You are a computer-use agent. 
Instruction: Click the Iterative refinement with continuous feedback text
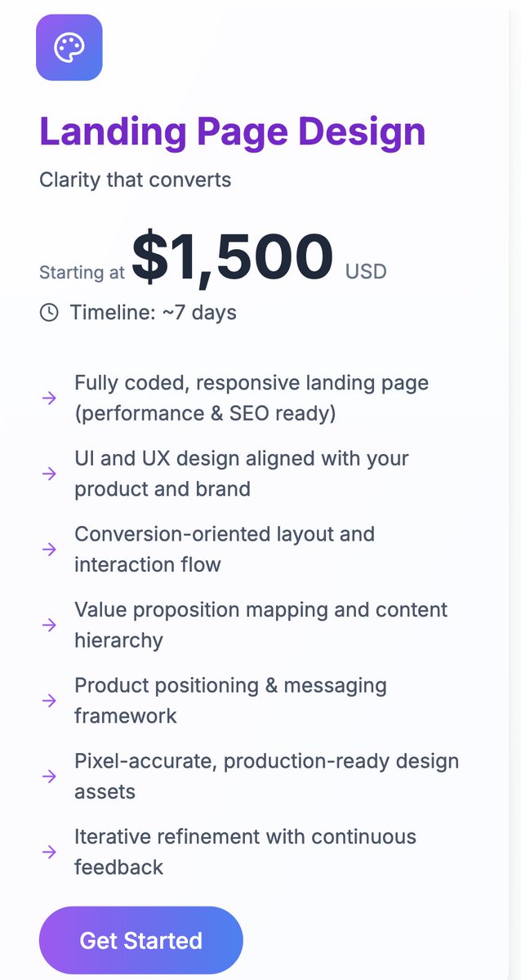[245, 852]
